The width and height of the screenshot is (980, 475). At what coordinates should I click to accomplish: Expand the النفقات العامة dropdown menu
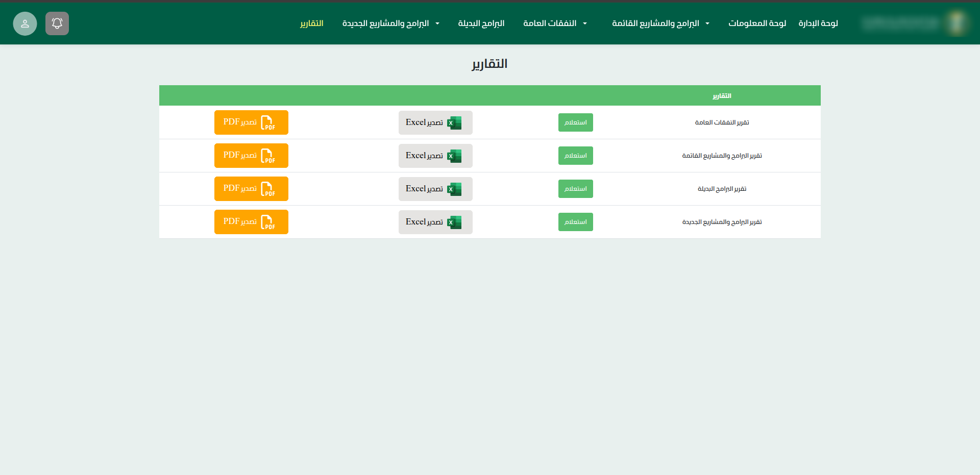point(555,23)
